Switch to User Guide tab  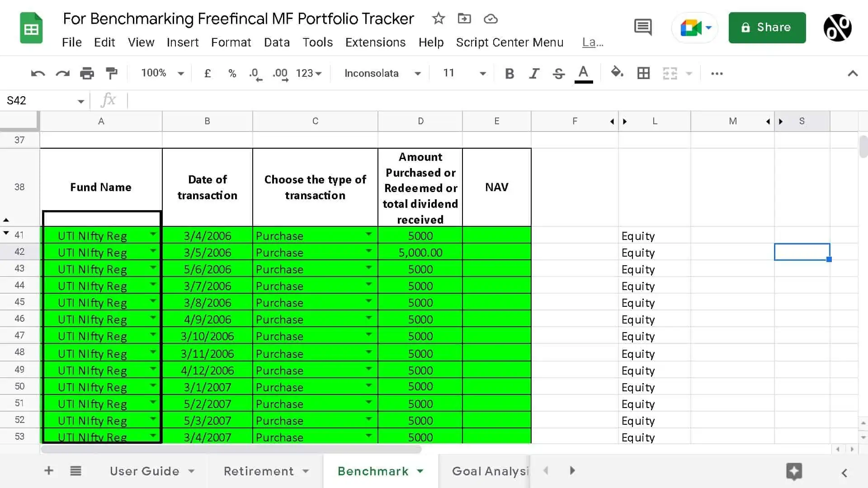point(144,471)
